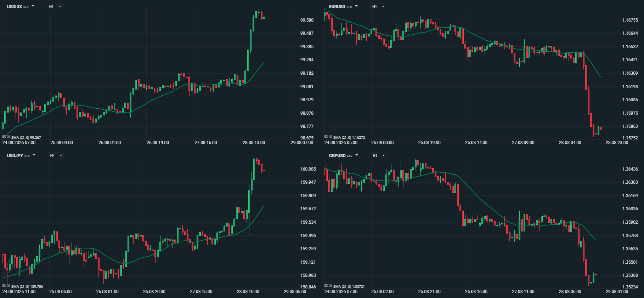Click the 99.588 price level on USDIDX axis
The width and height of the screenshot is (644, 298).
pyautogui.click(x=307, y=20)
